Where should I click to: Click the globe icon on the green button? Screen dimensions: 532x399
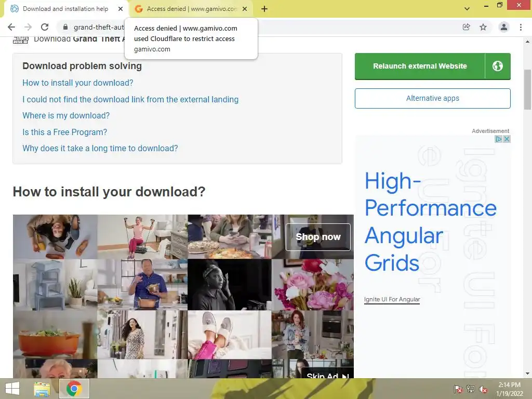coord(498,66)
